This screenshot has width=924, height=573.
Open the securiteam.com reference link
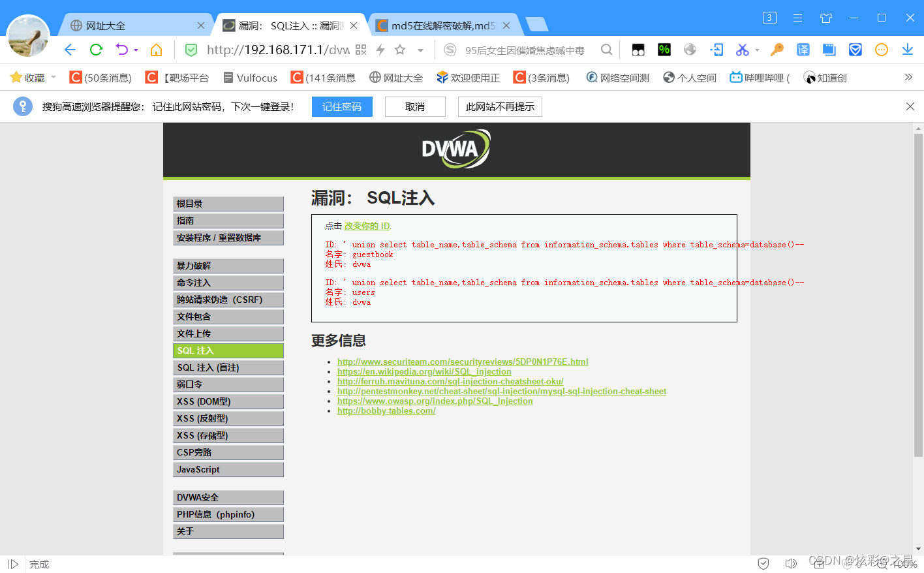(463, 362)
